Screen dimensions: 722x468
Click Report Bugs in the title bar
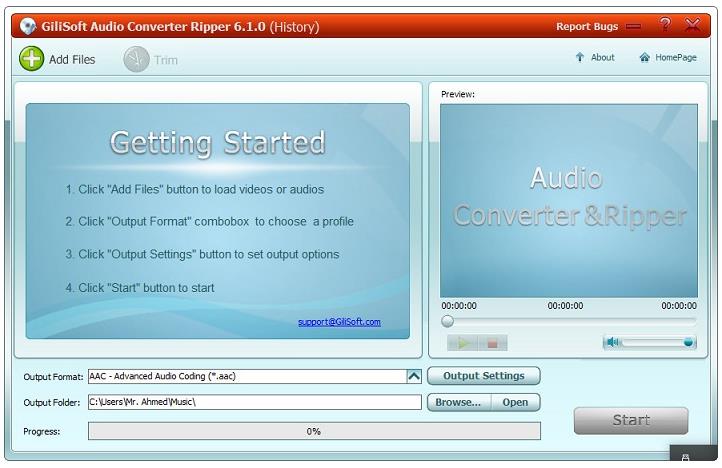(x=587, y=27)
